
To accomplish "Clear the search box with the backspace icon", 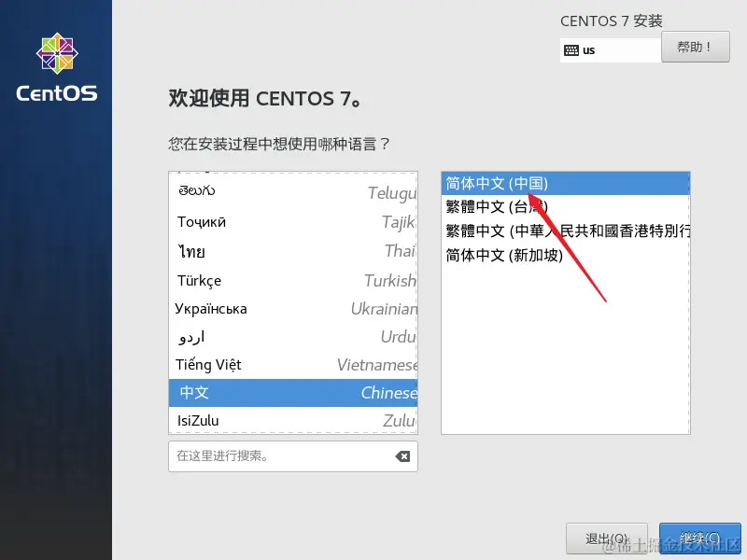I will coord(402,456).
